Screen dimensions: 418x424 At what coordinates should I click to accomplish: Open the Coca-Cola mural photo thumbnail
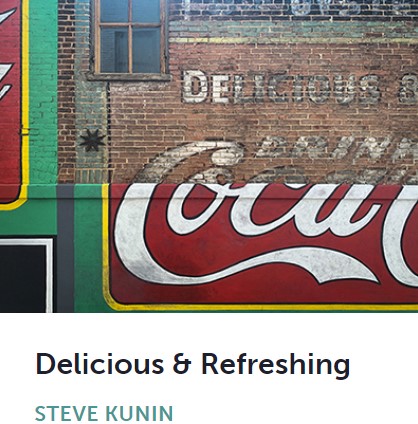(209, 156)
